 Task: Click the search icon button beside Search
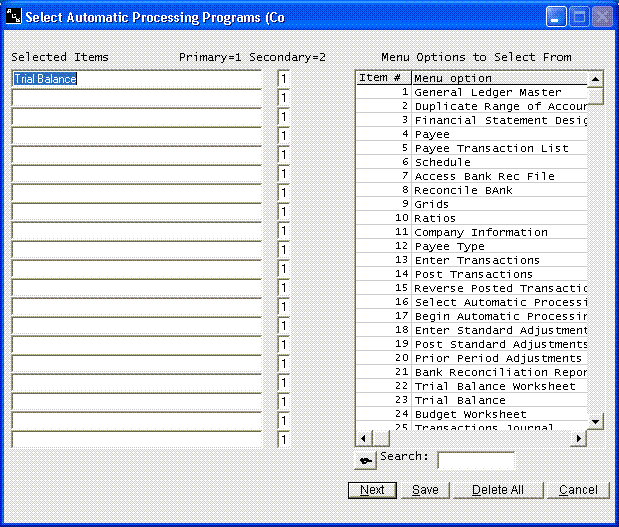[x=365, y=460]
